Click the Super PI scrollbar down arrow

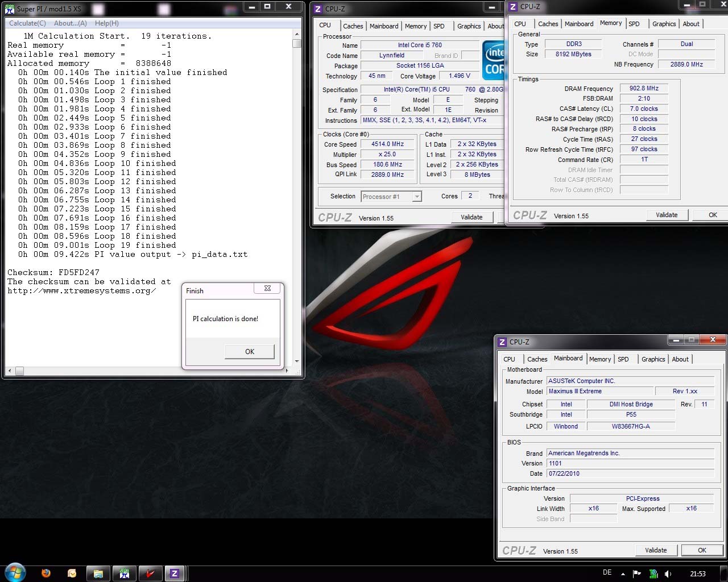[297, 361]
